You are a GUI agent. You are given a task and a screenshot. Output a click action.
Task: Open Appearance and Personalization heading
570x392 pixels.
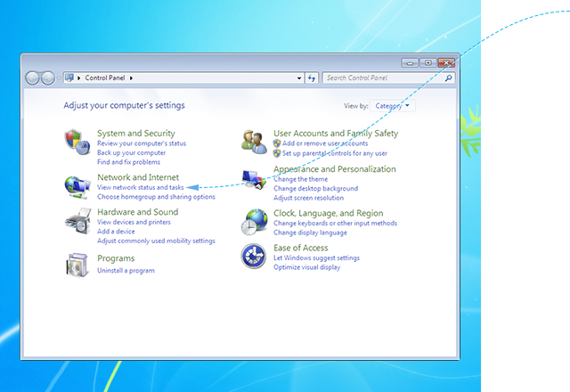[x=335, y=169]
